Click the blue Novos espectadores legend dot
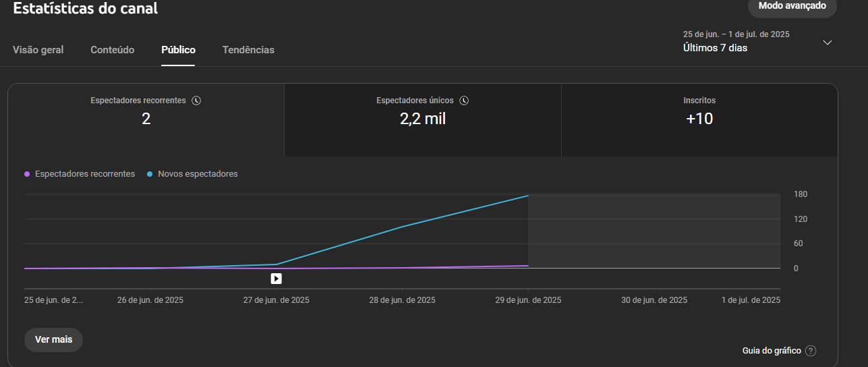This screenshot has height=367, width=868. 150,174
